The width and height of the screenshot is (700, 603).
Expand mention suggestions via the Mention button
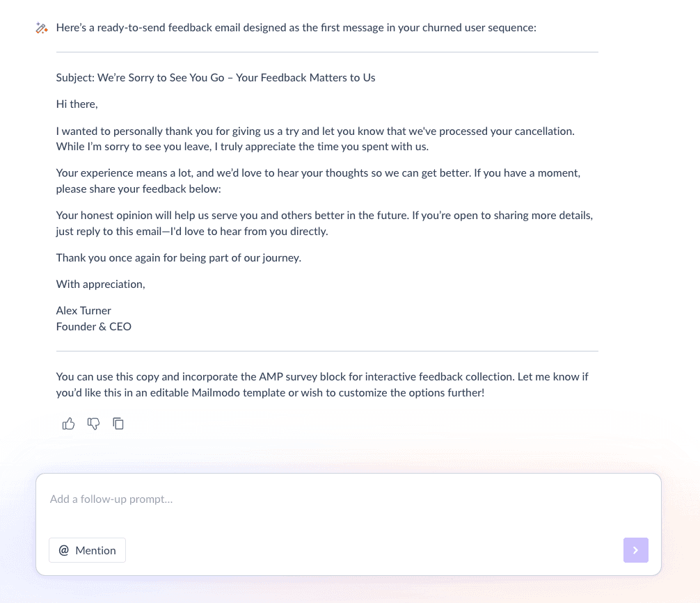[87, 549]
